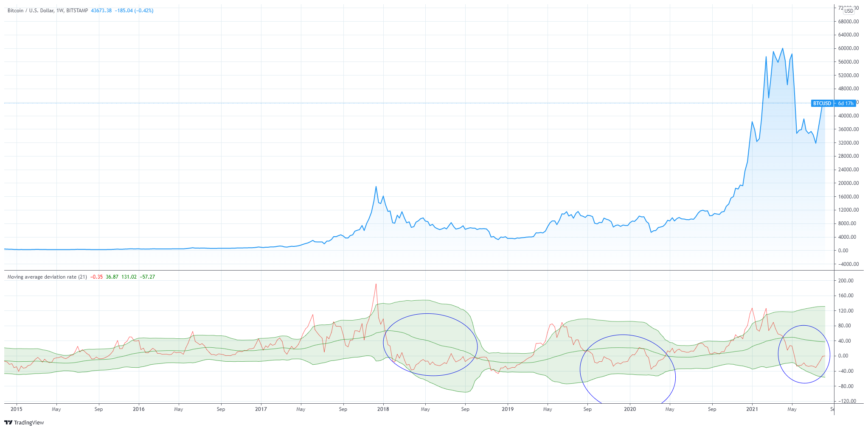Click the 4000.00 price axis label
The width and height of the screenshot is (868, 430).
coord(847,237)
